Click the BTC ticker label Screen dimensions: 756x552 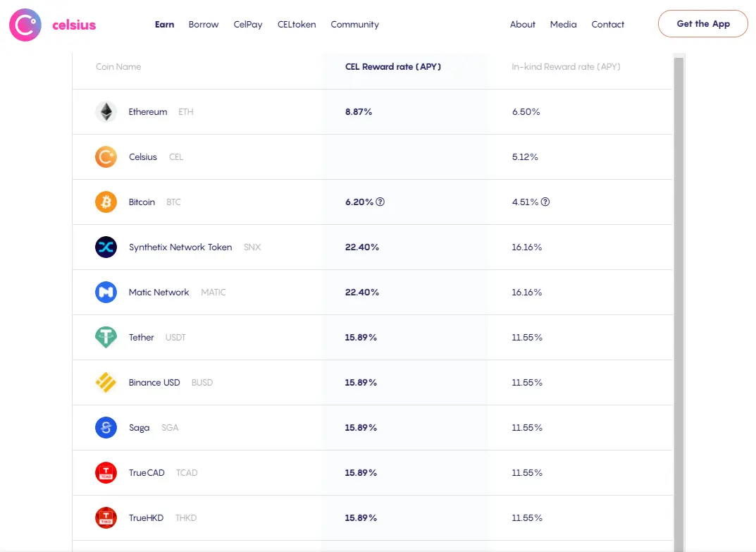click(173, 202)
